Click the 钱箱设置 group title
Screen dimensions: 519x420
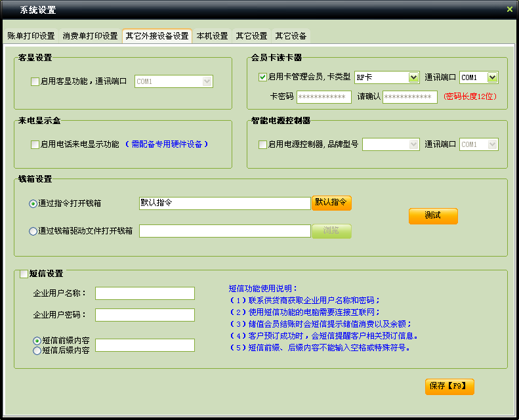pyautogui.click(x=35, y=179)
